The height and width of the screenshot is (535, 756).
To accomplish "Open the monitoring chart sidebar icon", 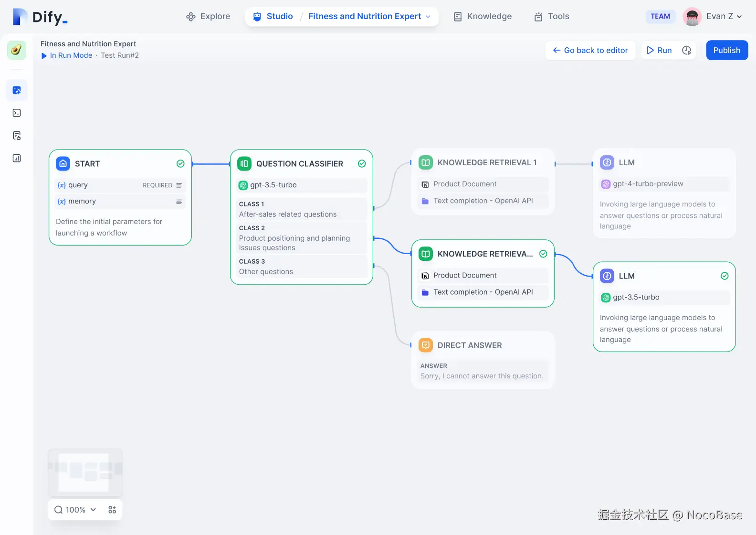I will [x=17, y=158].
